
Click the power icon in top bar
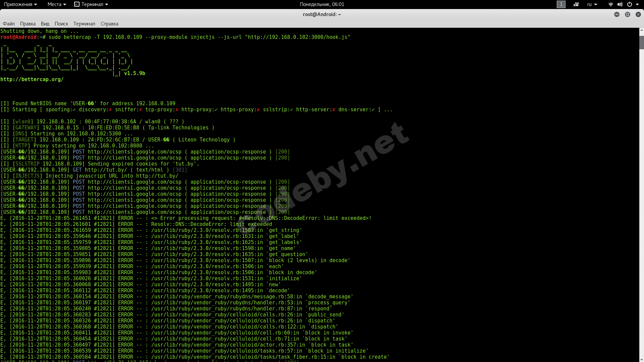(629, 4)
